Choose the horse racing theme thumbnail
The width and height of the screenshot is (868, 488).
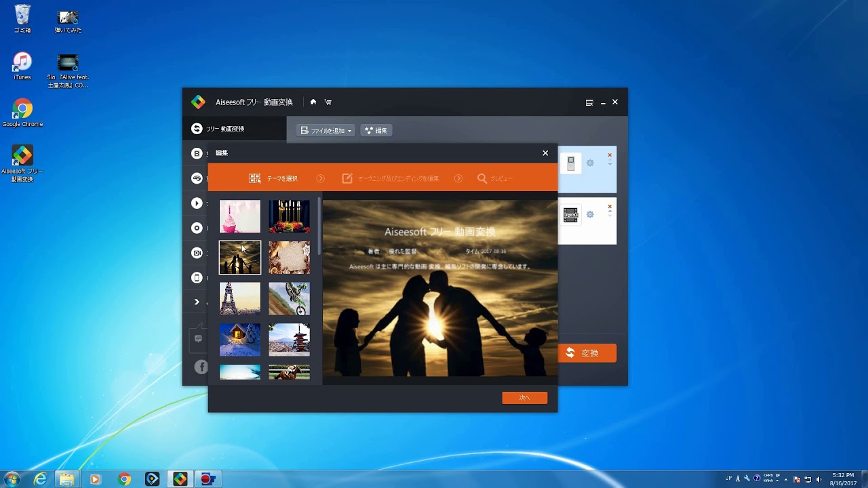coord(289,372)
